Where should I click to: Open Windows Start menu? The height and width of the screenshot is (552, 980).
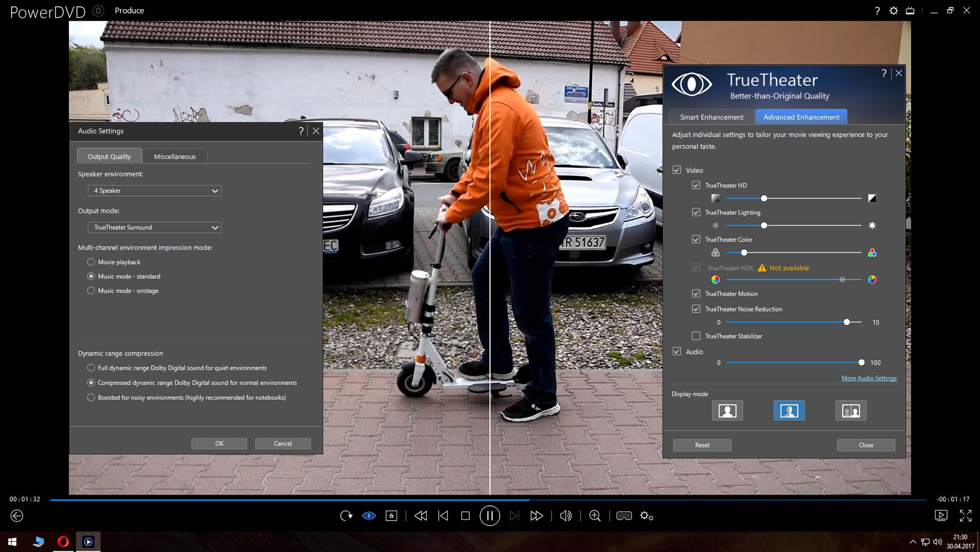tap(12, 542)
